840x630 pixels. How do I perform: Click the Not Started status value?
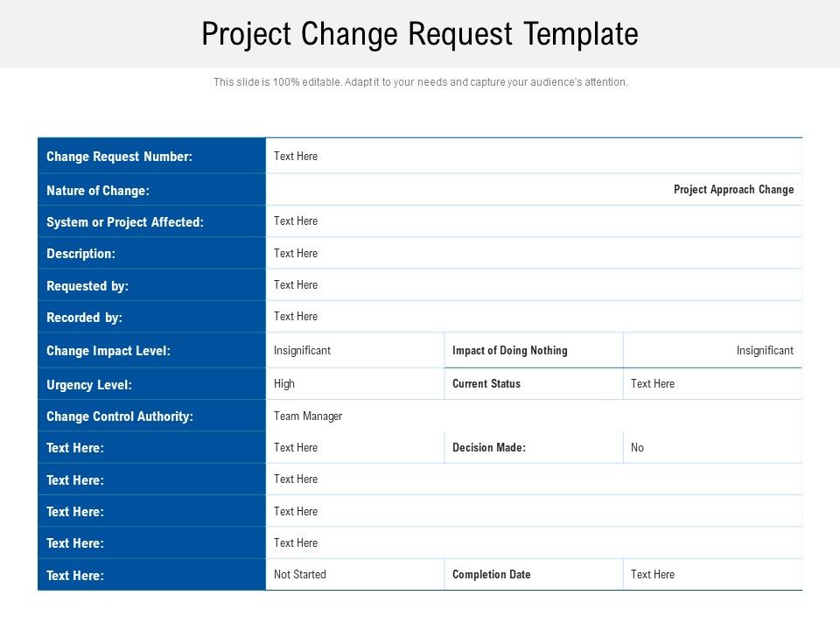pyautogui.click(x=299, y=574)
